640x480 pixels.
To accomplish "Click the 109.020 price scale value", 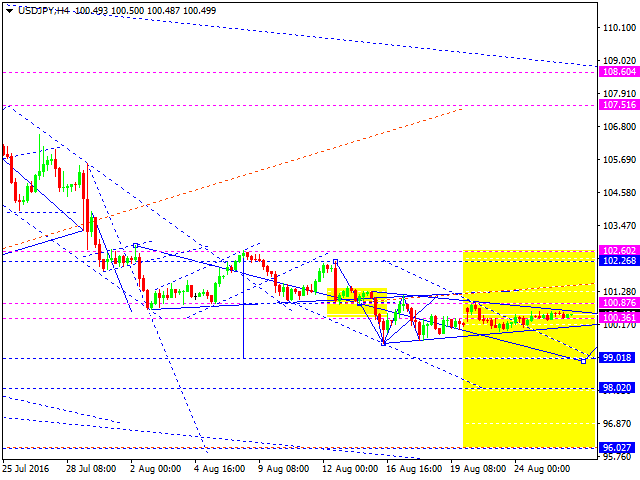I will point(620,61).
